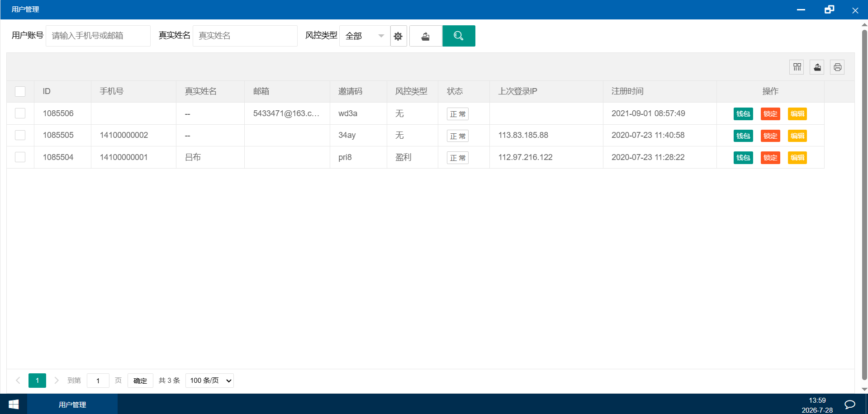Viewport: 868px width, 414px height.
Task: Lock user 1085504 with 锁定
Action: click(x=770, y=158)
